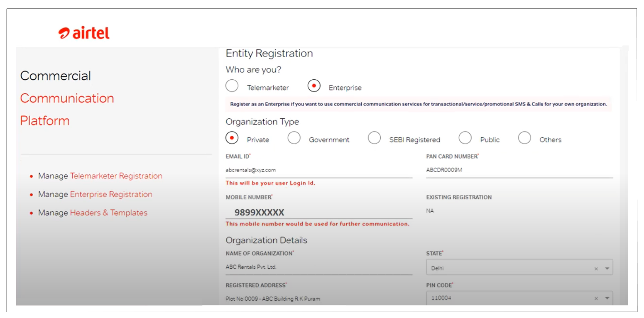Choose Government organization type
644x318 pixels.
click(x=294, y=138)
